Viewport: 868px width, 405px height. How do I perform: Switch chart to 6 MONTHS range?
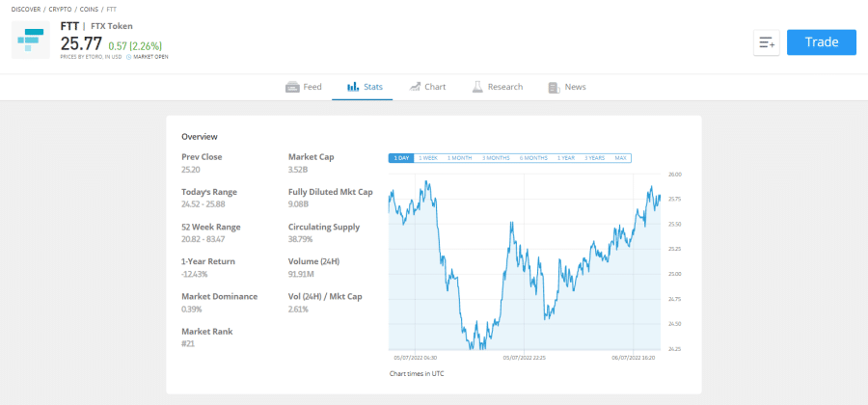coord(533,158)
